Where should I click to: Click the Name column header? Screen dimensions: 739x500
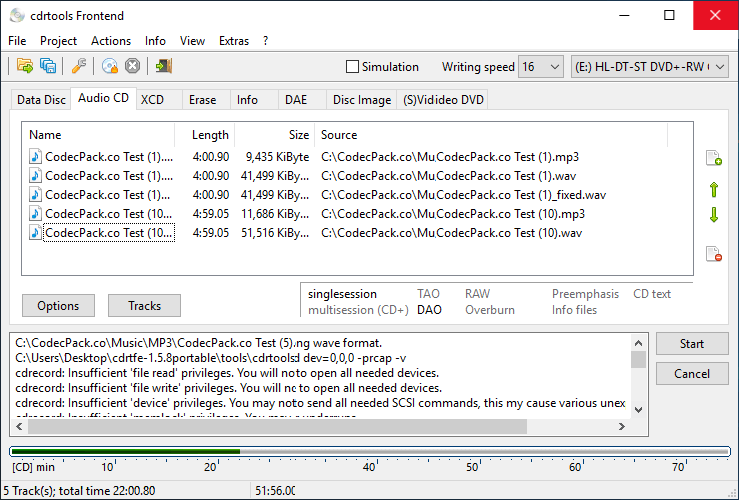click(x=98, y=135)
